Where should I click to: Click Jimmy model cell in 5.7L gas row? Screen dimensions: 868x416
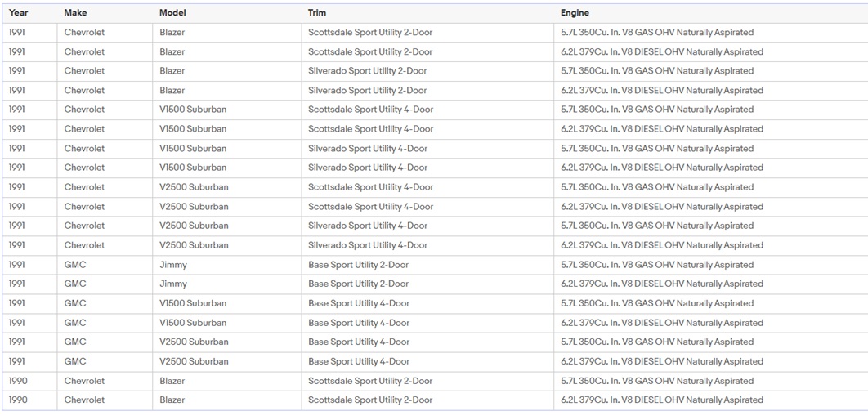(x=173, y=265)
